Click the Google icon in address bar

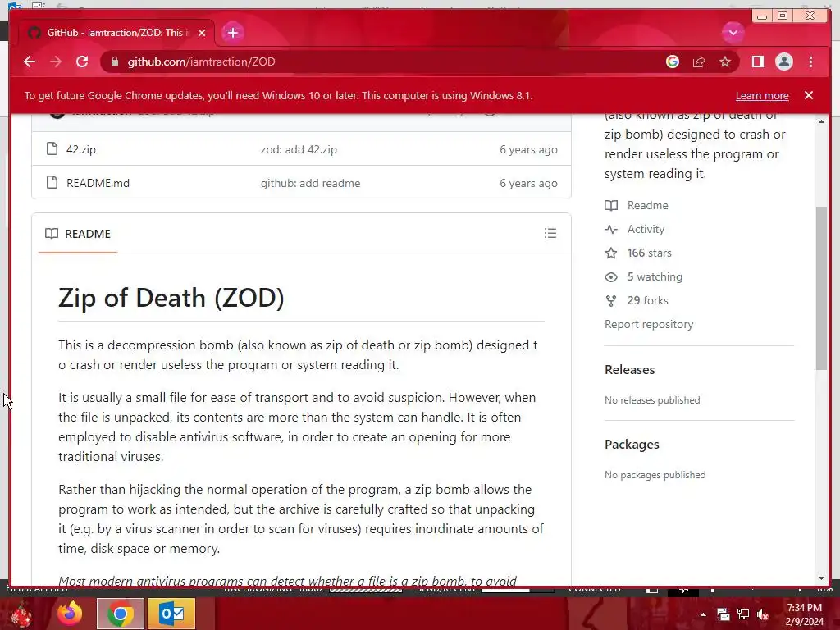[673, 62]
